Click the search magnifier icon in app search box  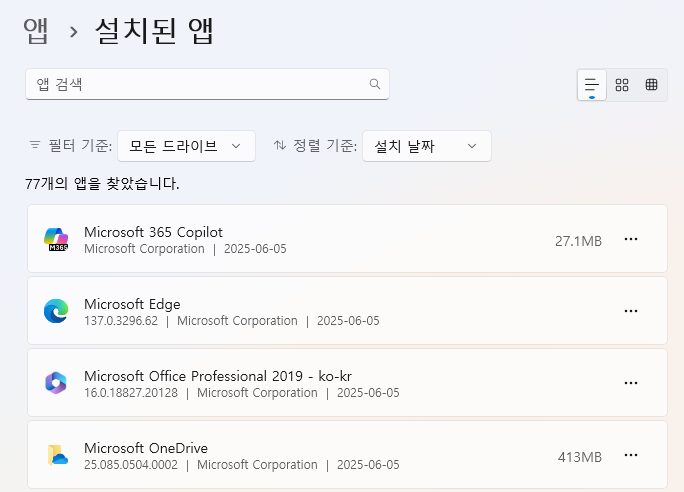[x=374, y=84]
